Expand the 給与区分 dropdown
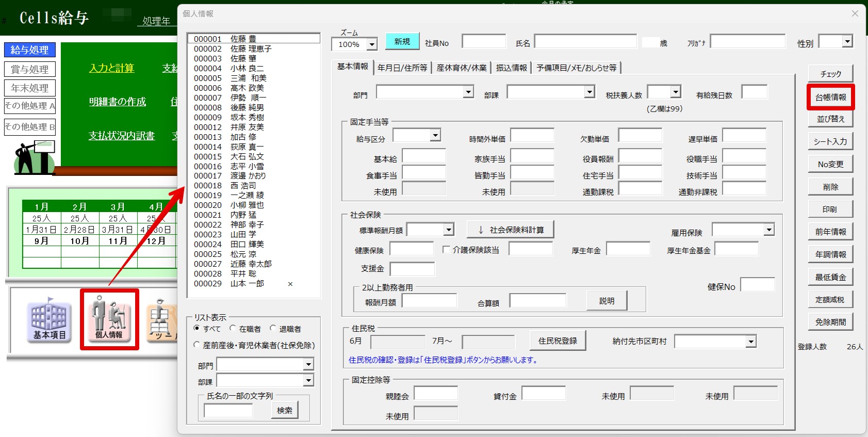Viewport: 868px width, 437px height. 435,135
